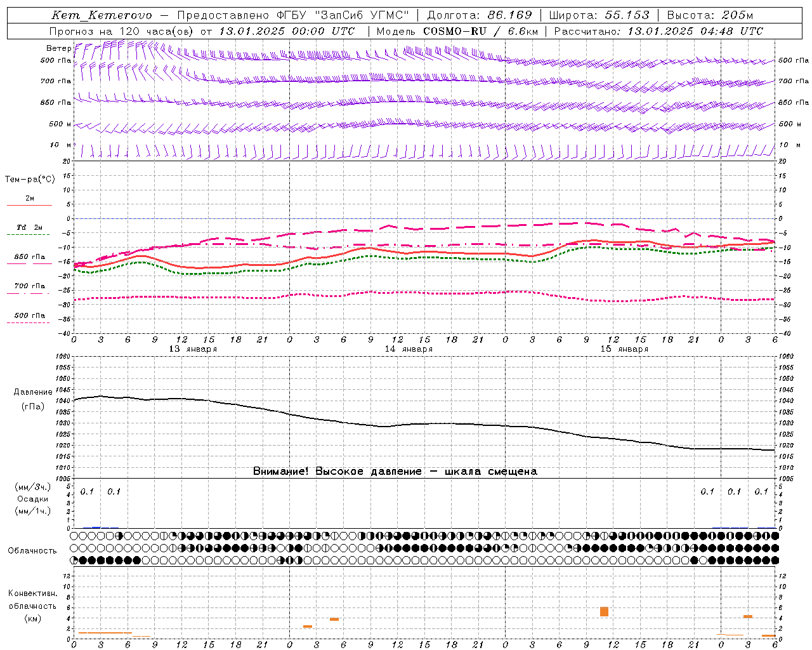Click the Конвективн. convective cloud label
The image size is (812, 650).
pyautogui.click(x=33, y=594)
